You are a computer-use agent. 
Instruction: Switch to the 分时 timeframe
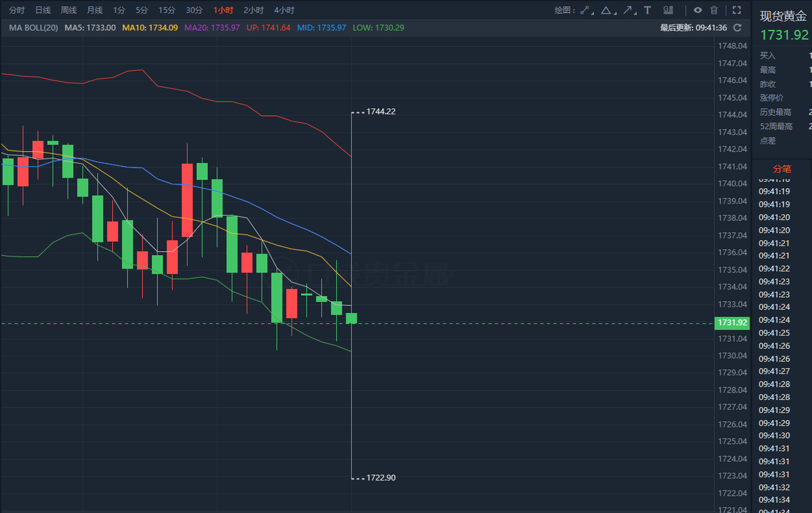coord(17,10)
